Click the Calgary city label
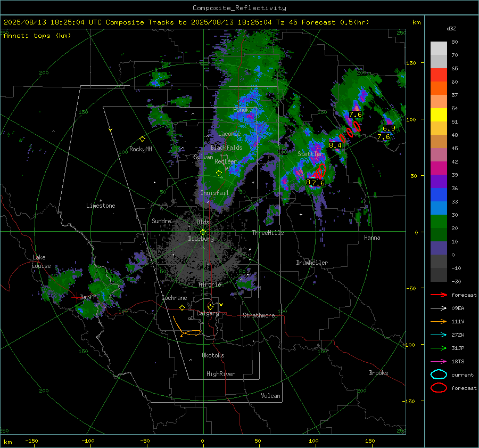The width and height of the screenshot is (479, 448). 208,313
